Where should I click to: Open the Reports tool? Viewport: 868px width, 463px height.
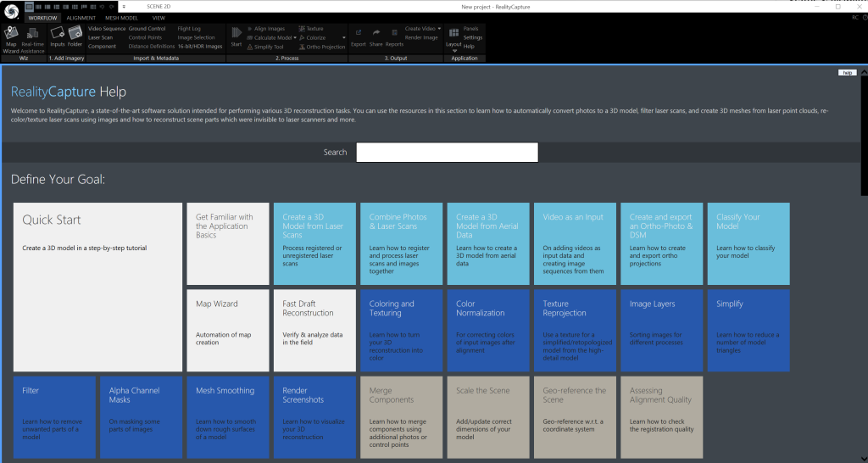394,37
